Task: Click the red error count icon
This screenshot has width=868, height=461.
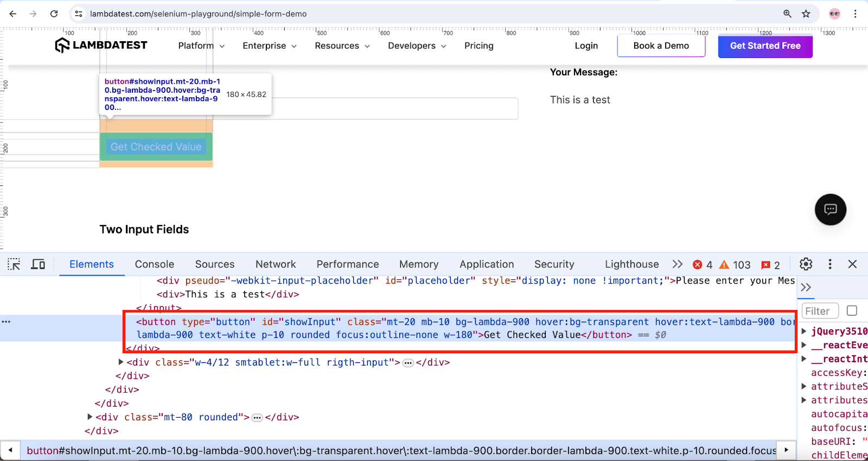Action: [698, 265]
